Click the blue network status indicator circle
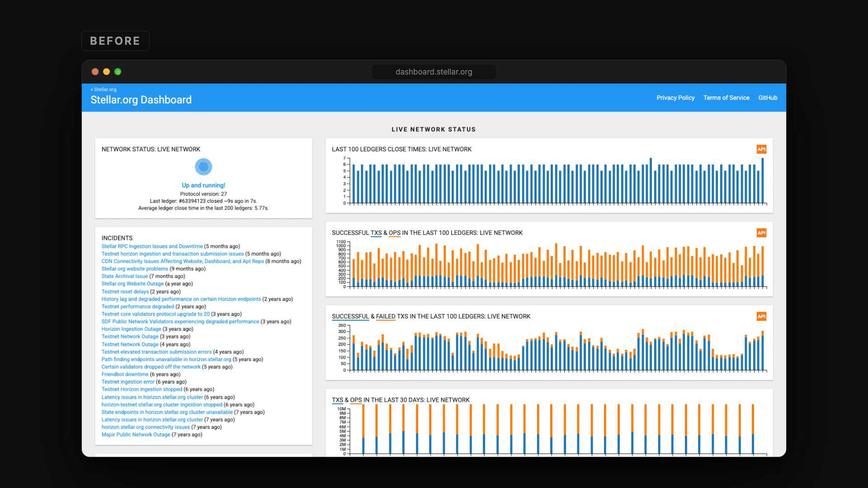 tap(203, 167)
